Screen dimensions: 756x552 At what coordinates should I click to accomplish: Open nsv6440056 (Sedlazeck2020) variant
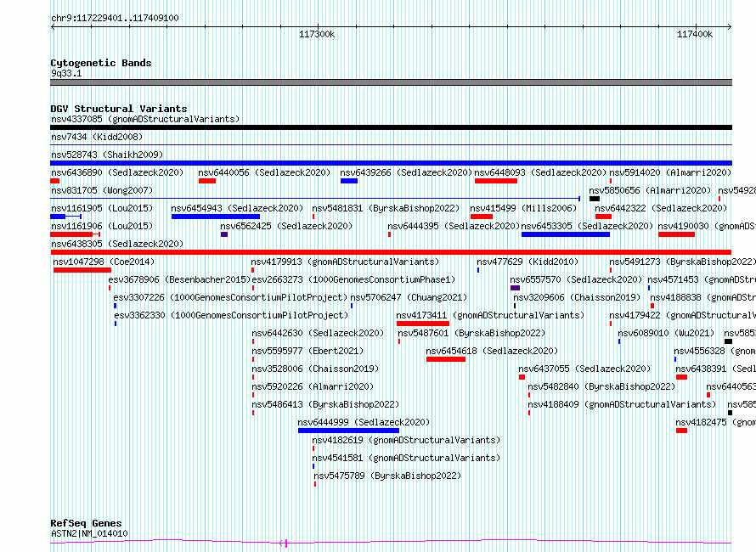(x=264, y=172)
